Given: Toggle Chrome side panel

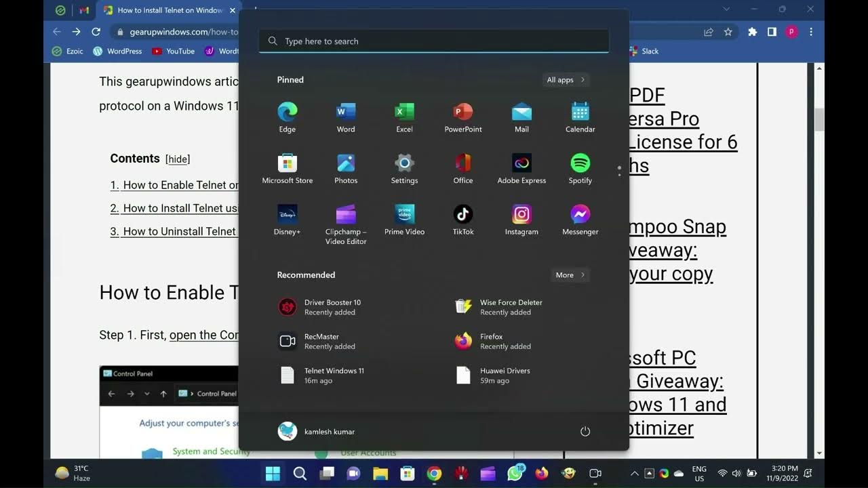Looking at the screenshot, I should tap(772, 32).
